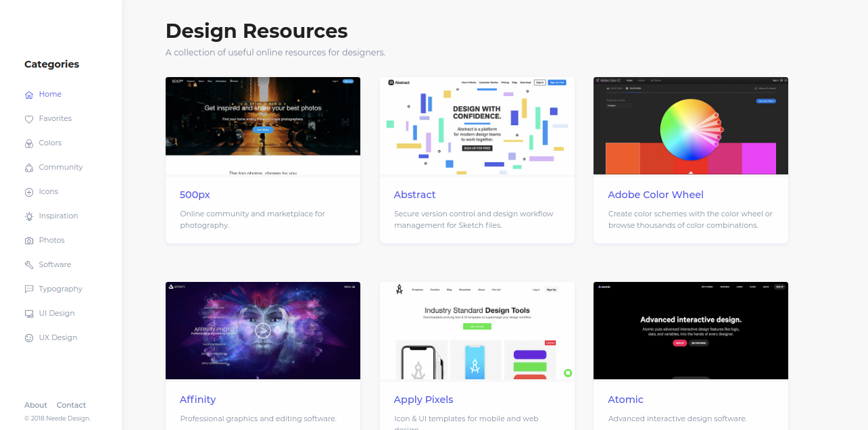The height and width of the screenshot is (430, 868).
Task: Click 'Advanced interactive design software.' text
Action: click(x=677, y=419)
